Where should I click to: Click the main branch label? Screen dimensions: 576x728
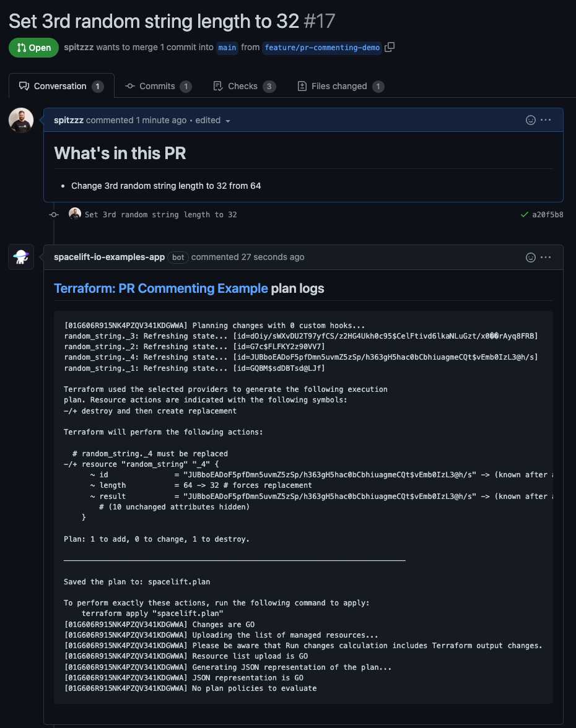tap(227, 48)
